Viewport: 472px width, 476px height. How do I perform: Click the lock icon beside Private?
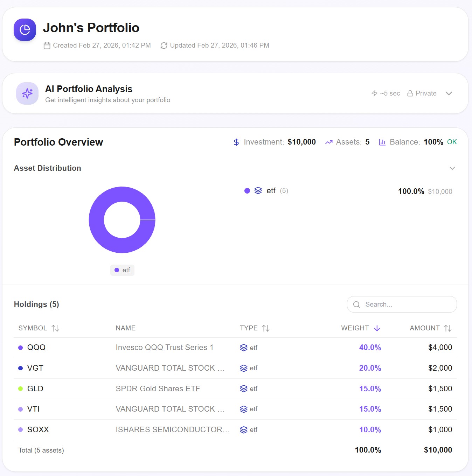point(409,93)
